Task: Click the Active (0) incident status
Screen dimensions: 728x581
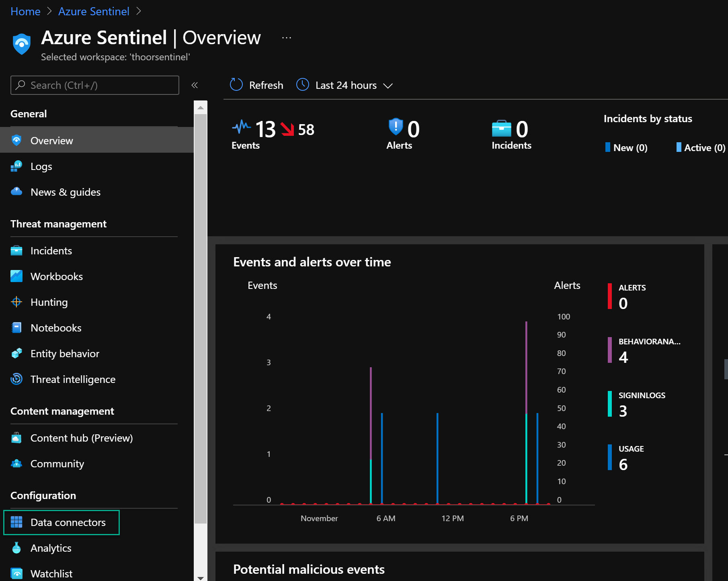Action: (x=701, y=147)
